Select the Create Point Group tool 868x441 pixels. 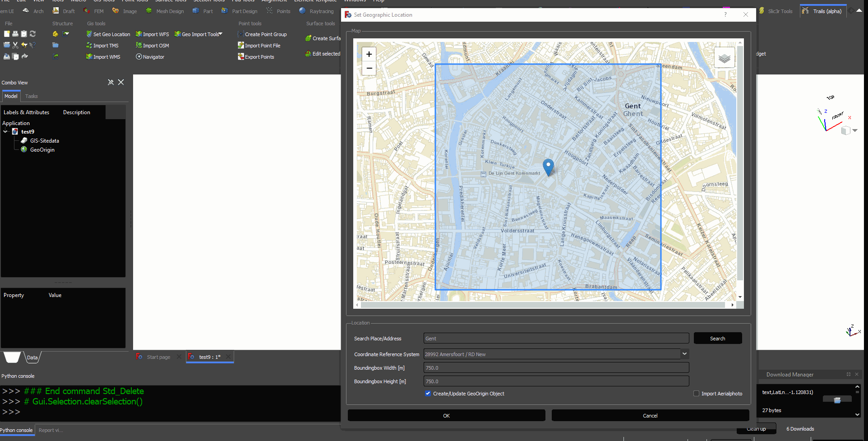tap(262, 34)
